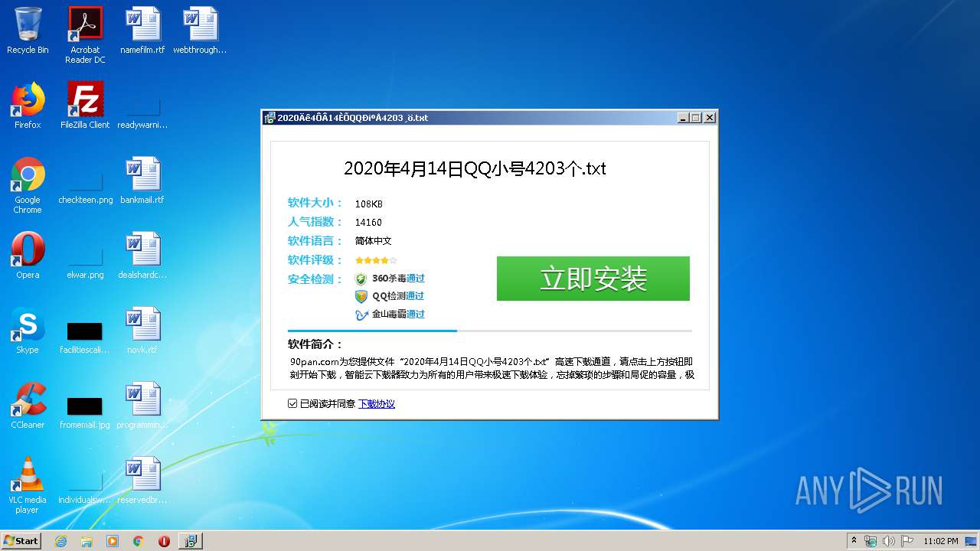Open the reservedbr document icon

coord(142,481)
